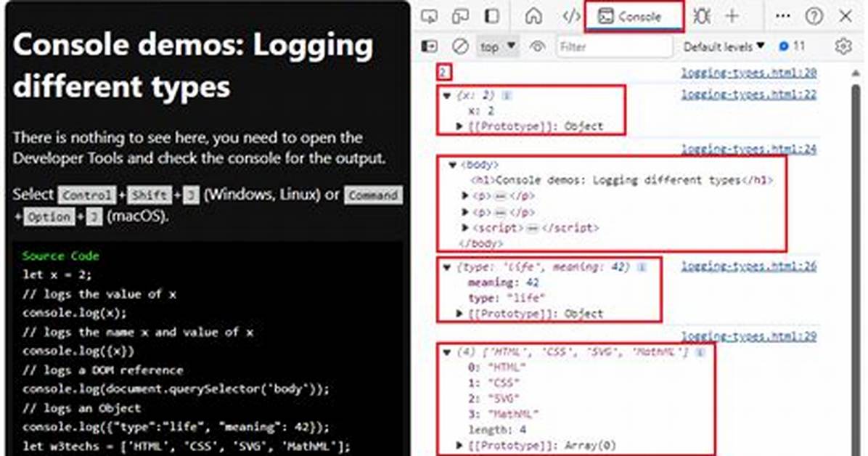Select the closing </body> tag line
The width and height of the screenshot is (868, 456).
click(481, 243)
